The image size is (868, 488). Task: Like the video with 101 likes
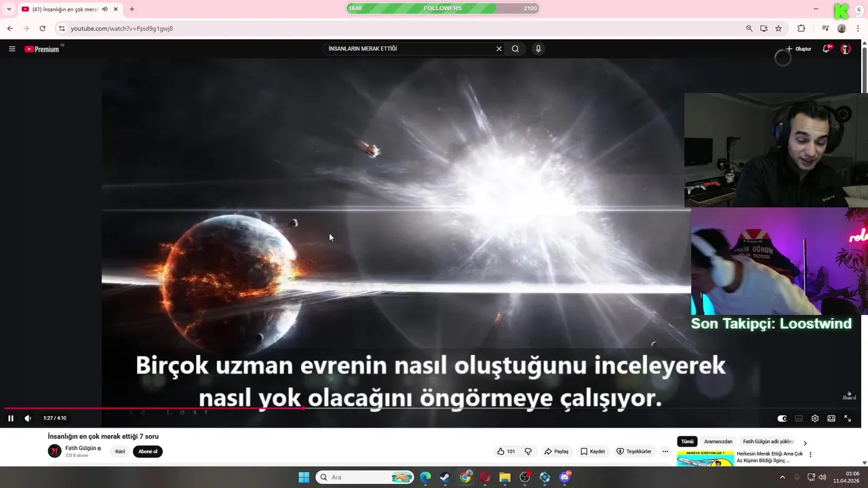506,451
